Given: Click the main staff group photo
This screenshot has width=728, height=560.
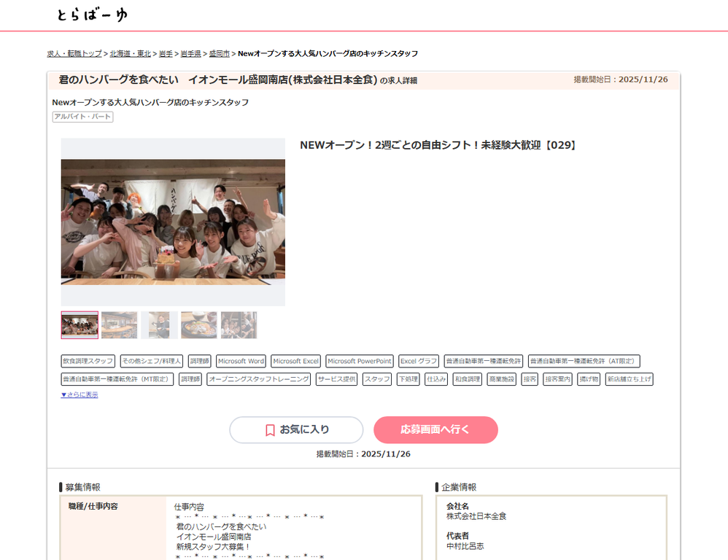Looking at the screenshot, I should point(173,222).
